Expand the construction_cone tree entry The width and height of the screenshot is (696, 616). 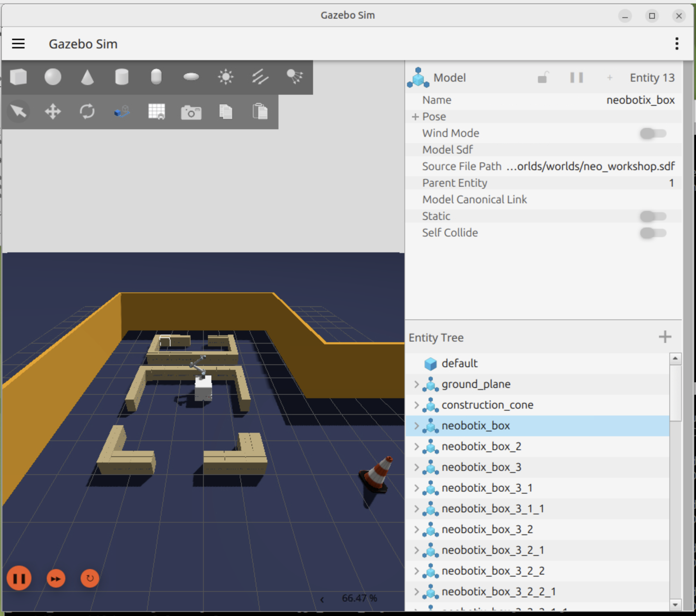[x=416, y=405]
